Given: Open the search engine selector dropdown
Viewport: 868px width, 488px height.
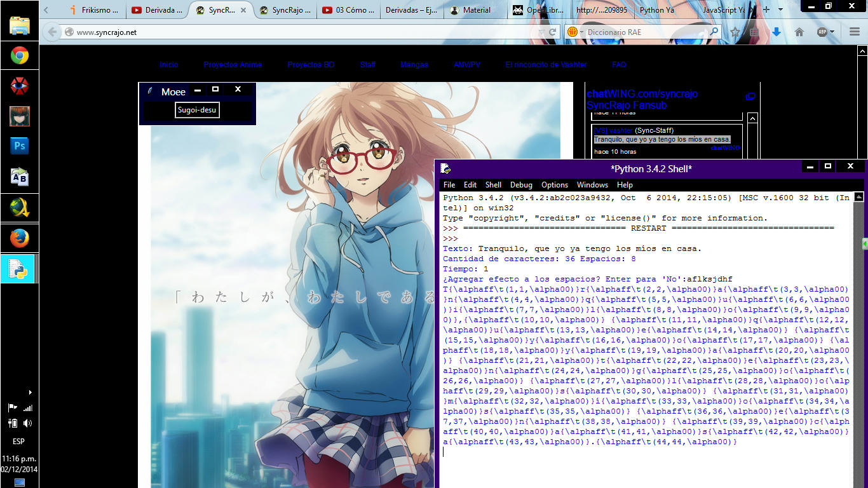Looking at the screenshot, I should pos(575,32).
